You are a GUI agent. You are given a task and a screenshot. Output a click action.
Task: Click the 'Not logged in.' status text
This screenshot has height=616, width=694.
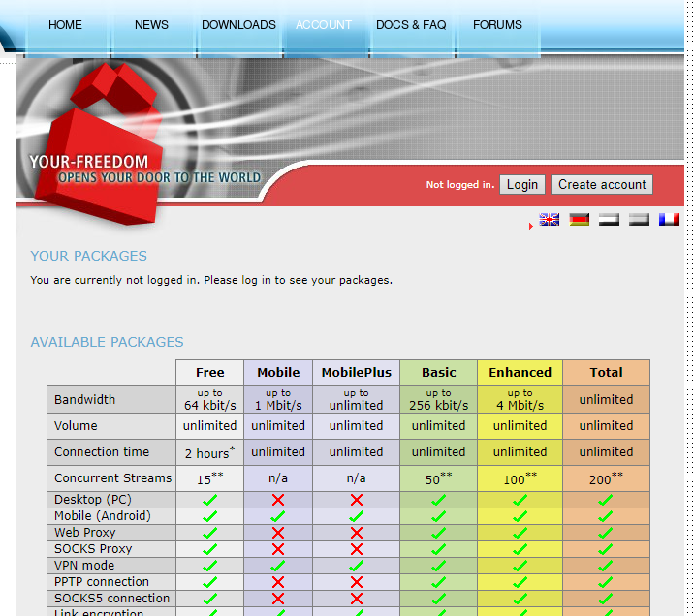click(460, 184)
